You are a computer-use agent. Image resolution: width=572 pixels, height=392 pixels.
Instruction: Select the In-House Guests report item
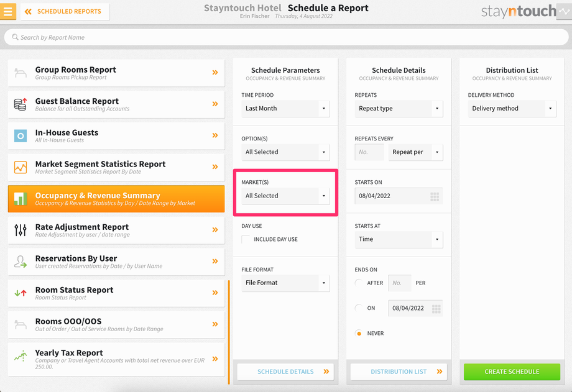click(x=116, y=135)
